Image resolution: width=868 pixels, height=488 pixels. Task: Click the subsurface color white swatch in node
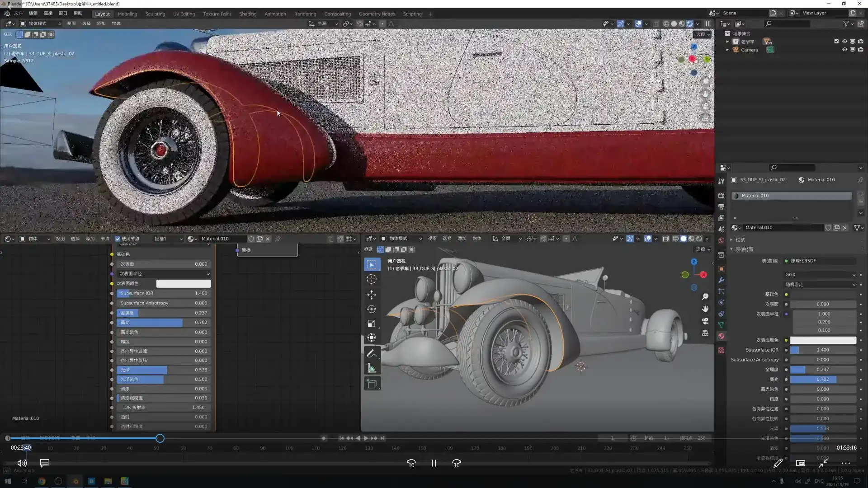pos(183,284)
